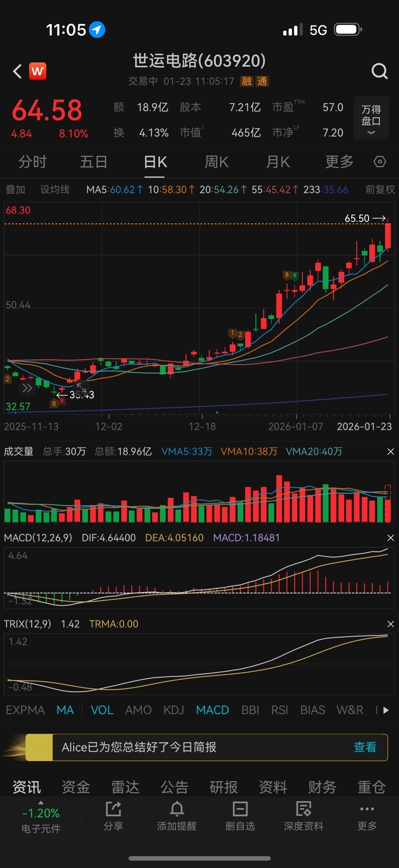Open the search magnifier icon
Screen dimensions: 399x868
click(x=379, y=71)
